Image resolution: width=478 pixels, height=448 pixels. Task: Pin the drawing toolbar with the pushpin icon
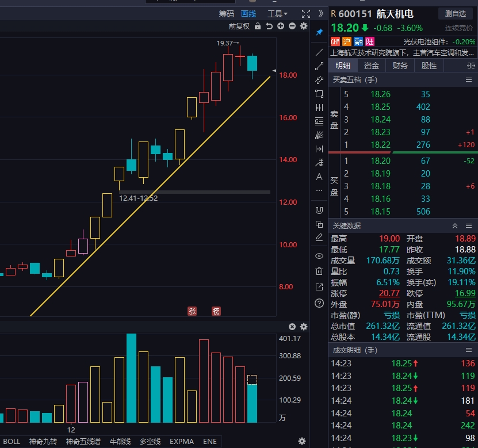coord(319,32)
